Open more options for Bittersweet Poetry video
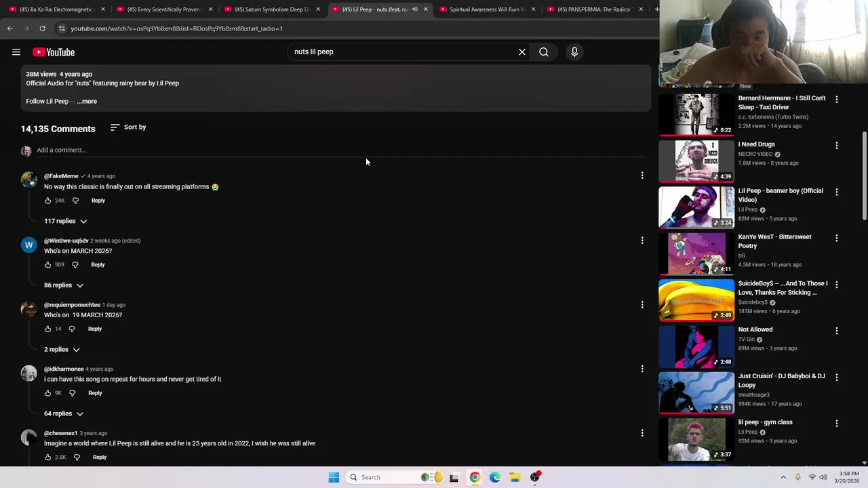The image size is (868, 488). pyautogui.click(x=837, y=238)
